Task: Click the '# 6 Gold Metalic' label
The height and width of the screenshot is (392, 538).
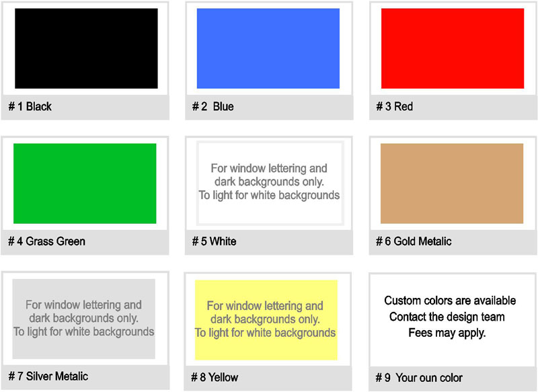Action: pyautogui.click(x=414, y=241)
